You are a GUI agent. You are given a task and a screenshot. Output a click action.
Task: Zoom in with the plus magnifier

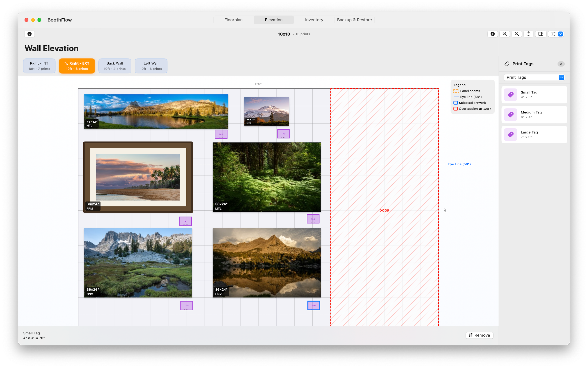(517, 34)
